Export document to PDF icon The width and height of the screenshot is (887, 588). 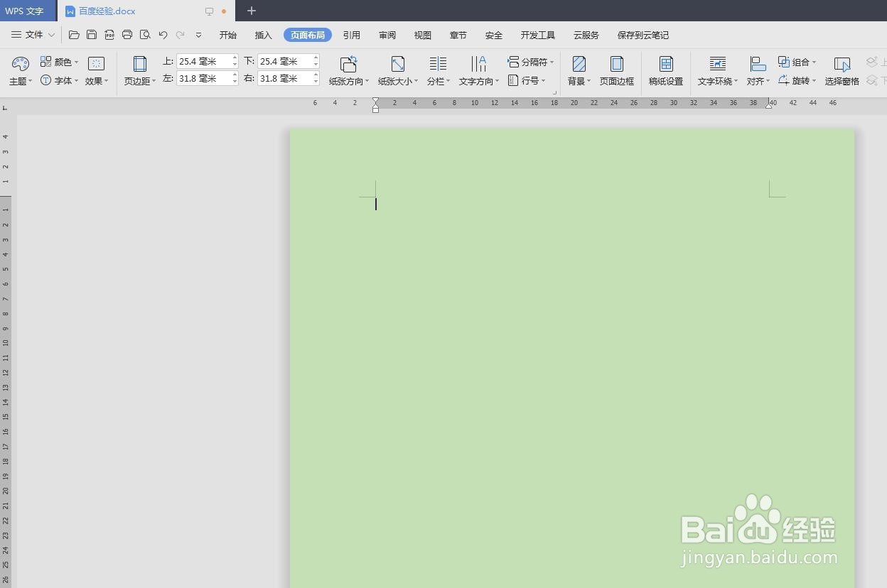tap(109, 35)
